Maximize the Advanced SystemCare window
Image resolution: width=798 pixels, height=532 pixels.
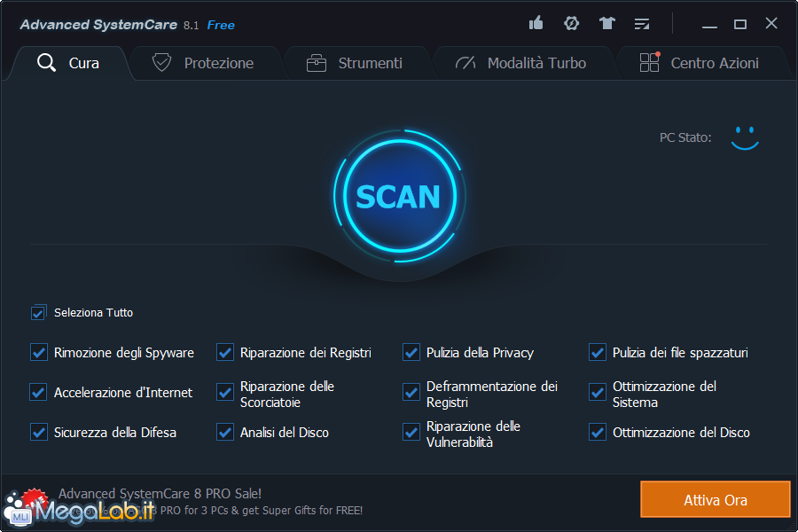[740, 24]
